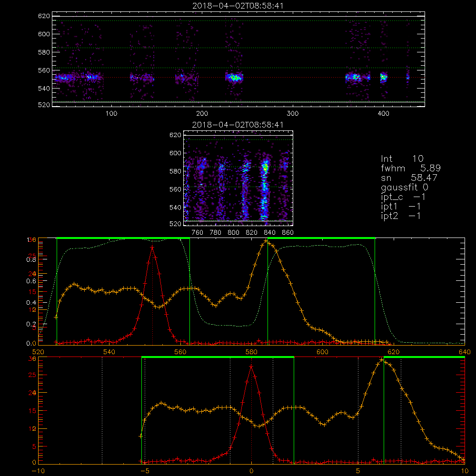The width and height of the screenshot is (476, 476).
Task: Click x-axis label 100 on the top spectrogram
Action: click(x=111, y=114)
